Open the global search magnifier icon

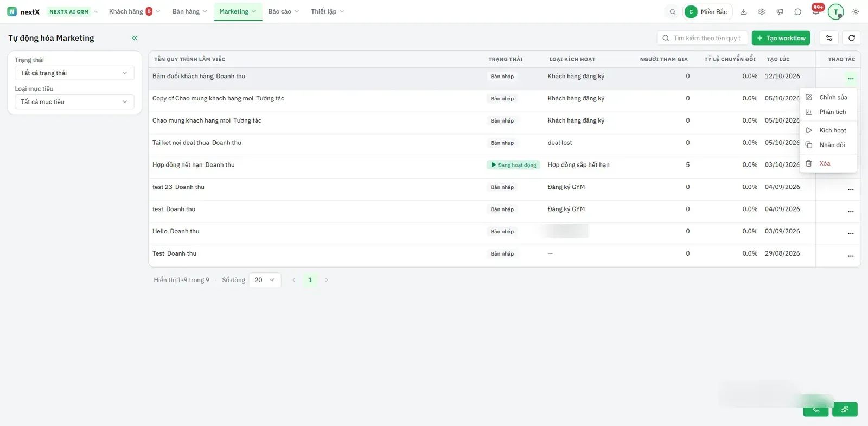[672, 11]
